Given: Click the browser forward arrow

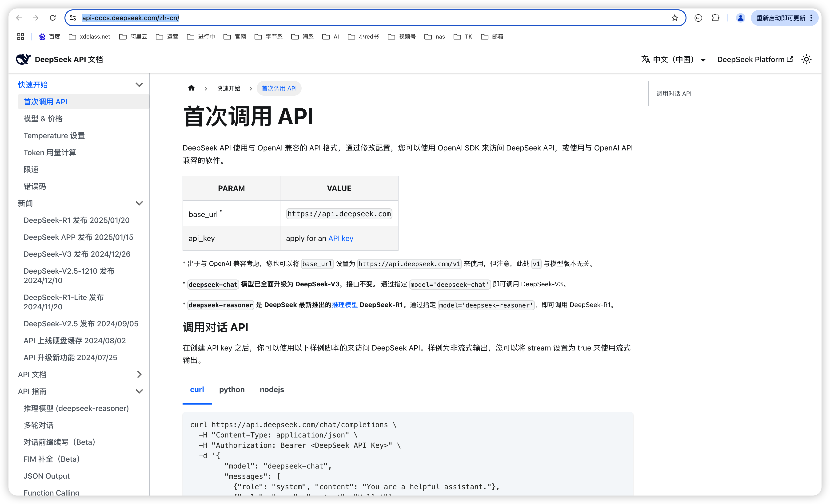Looking at the screenshot, I should tap(36, 18).
